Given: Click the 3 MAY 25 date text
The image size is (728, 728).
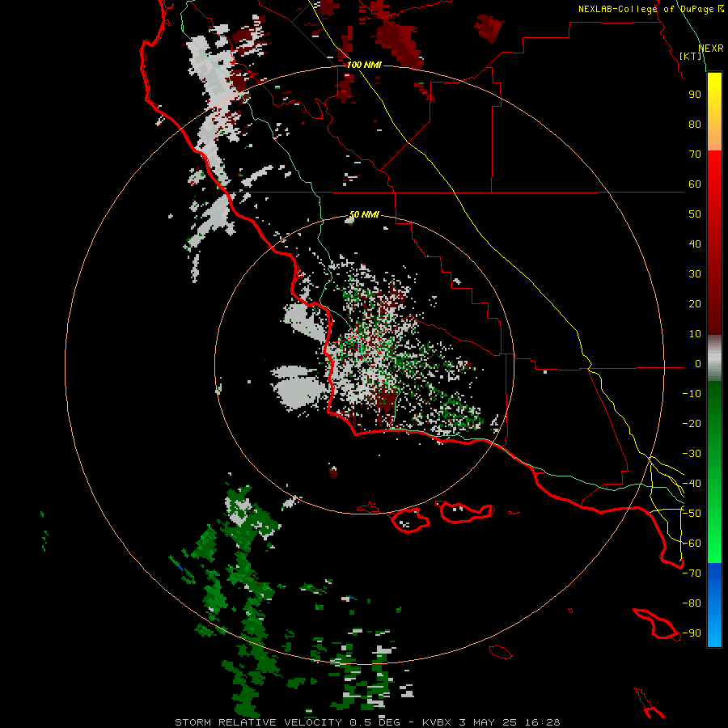Looking at the screenshot, I should tap(489, 722).
